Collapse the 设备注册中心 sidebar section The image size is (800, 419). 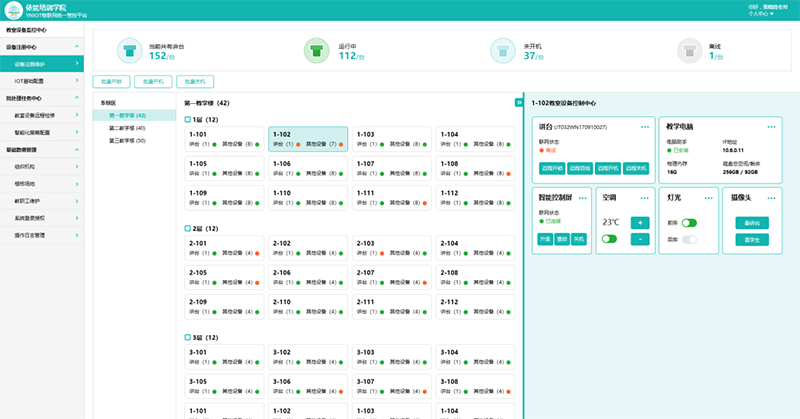pos(75,47)
